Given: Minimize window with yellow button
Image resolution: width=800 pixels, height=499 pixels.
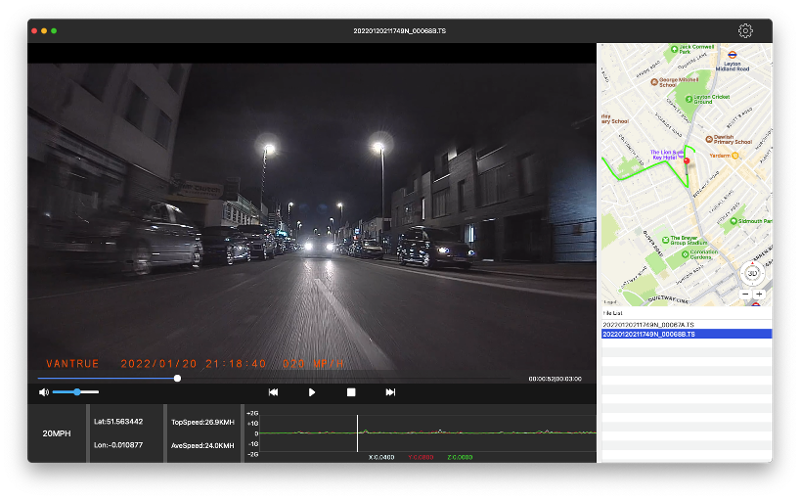Looking at the screenshot, I should [44, 31].
